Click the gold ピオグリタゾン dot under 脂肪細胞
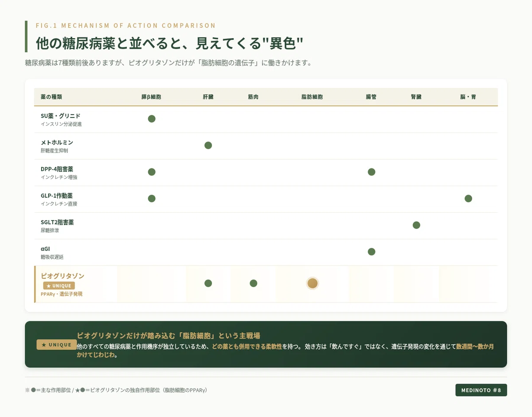 (x=313, y=283)
